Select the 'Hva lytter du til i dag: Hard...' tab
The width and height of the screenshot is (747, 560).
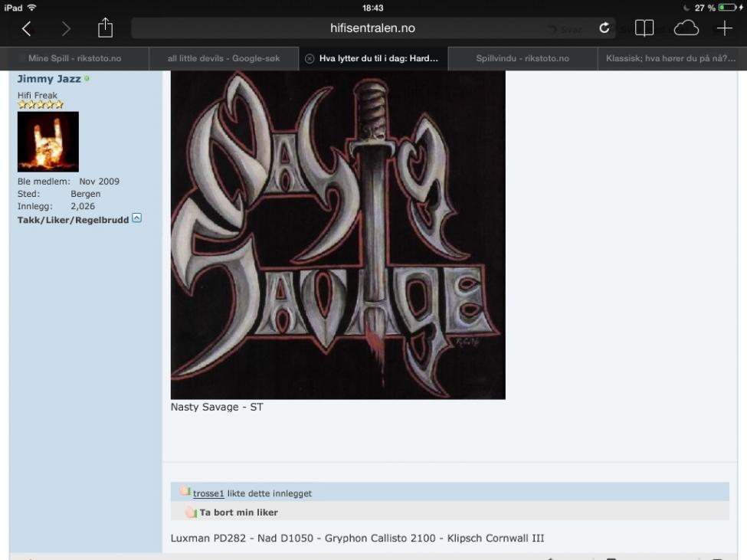click(x=374, y=58)
